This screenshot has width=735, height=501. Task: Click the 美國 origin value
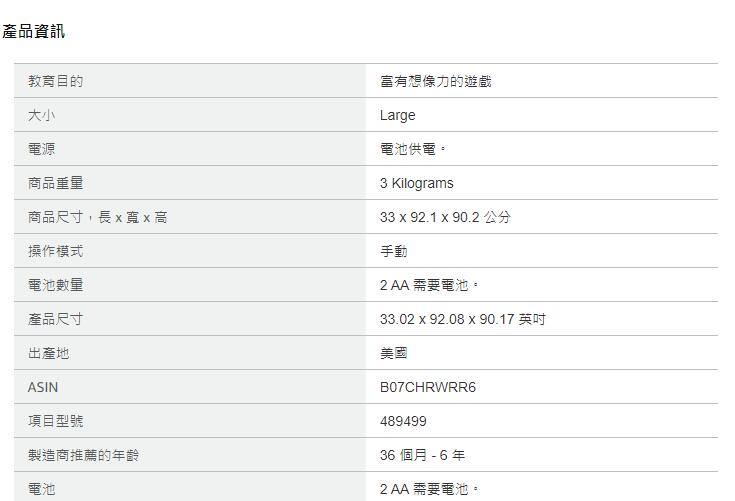tap(394, 353)
